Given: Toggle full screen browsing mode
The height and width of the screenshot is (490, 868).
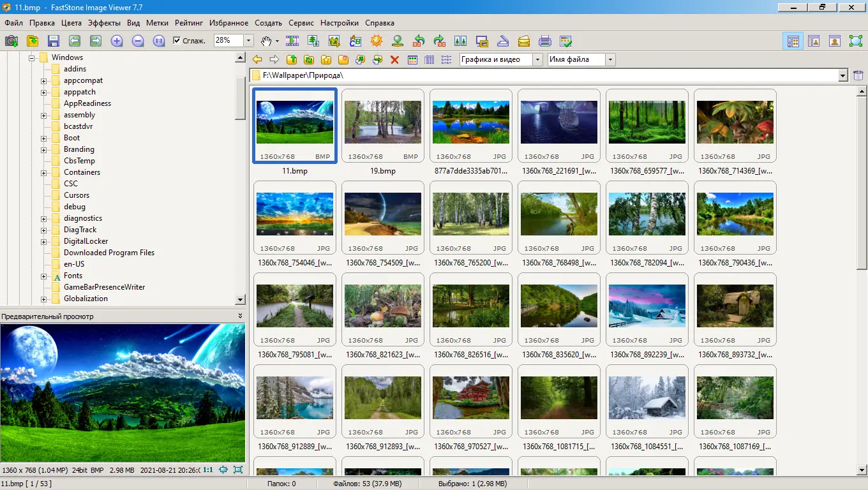Looking at the screenshot, I should pos(856,40).
